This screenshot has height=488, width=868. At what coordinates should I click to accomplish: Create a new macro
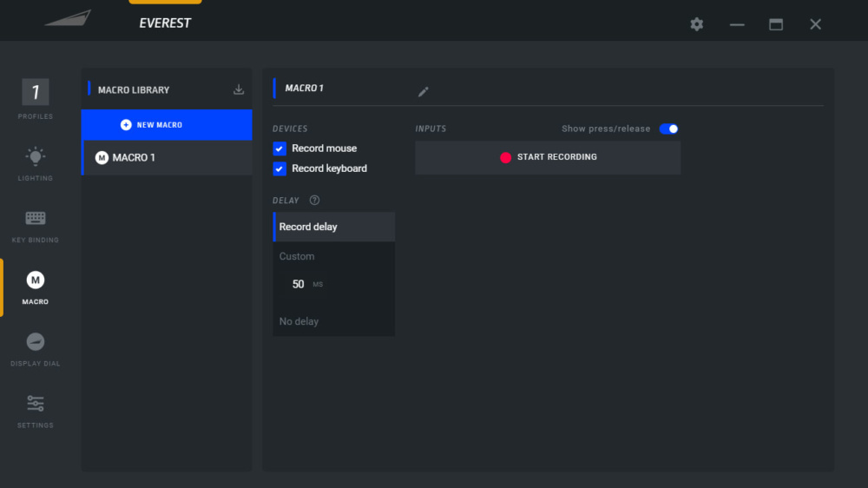click(x=167, y=125)
